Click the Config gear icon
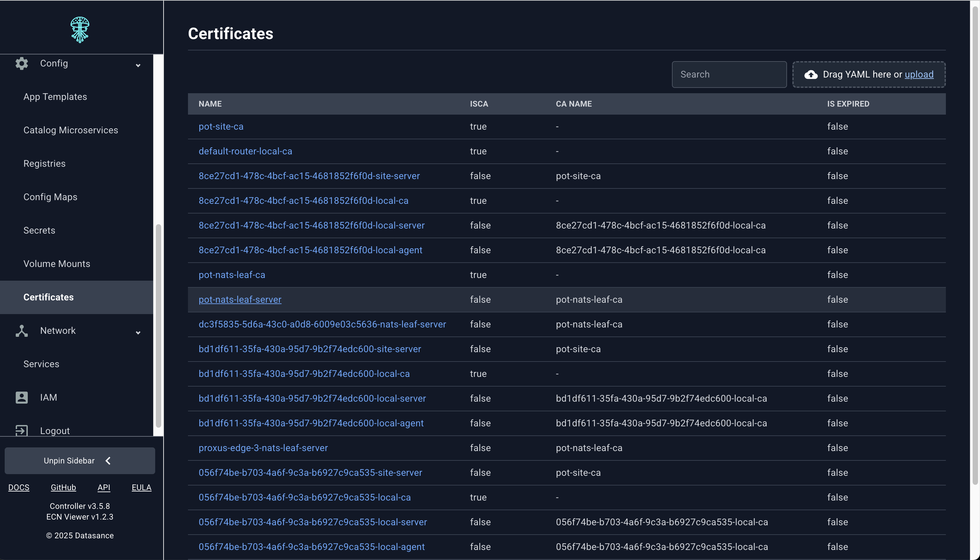980x560 pixels. (x=21, y=63)
